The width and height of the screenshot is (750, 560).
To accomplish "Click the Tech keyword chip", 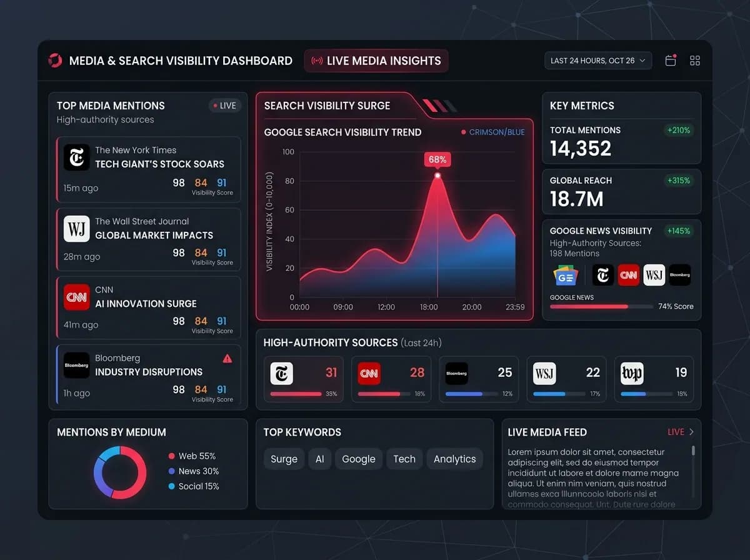I will click(x=404, y=459).
